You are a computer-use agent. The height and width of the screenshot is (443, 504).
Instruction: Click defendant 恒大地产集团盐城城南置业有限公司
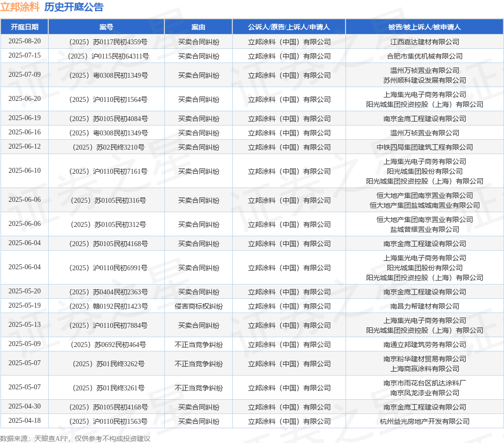pos(425,205)
